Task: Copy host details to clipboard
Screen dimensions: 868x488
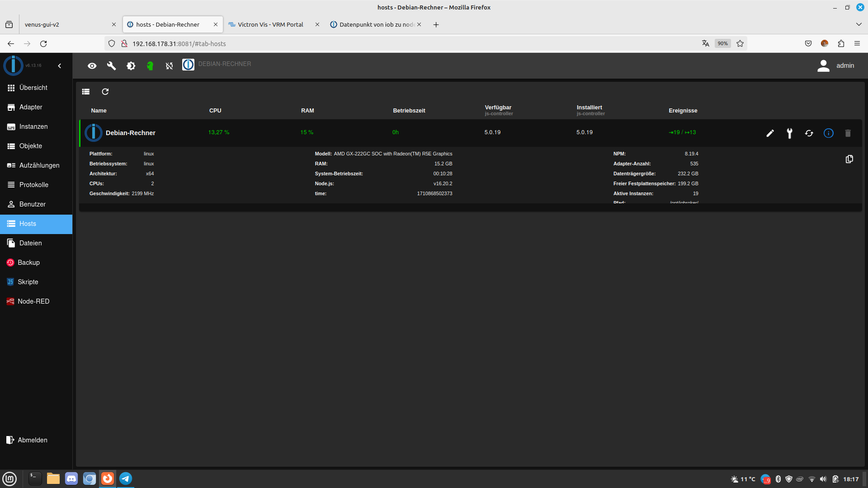Action: [x=849, y=159]
